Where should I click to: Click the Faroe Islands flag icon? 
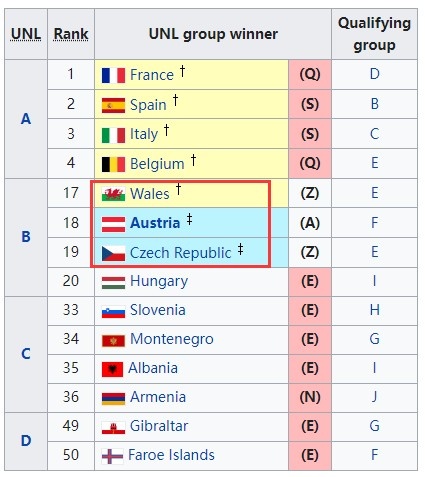(112, 456)
